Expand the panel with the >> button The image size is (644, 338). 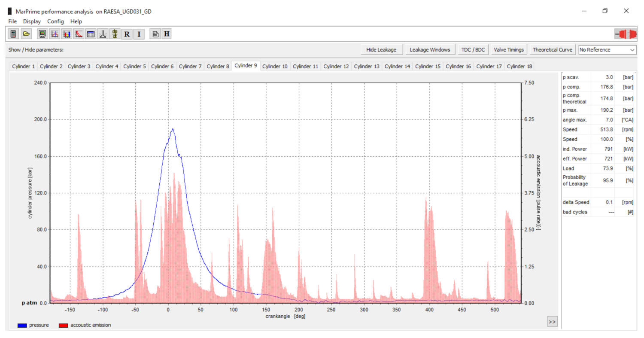(552, 321)
